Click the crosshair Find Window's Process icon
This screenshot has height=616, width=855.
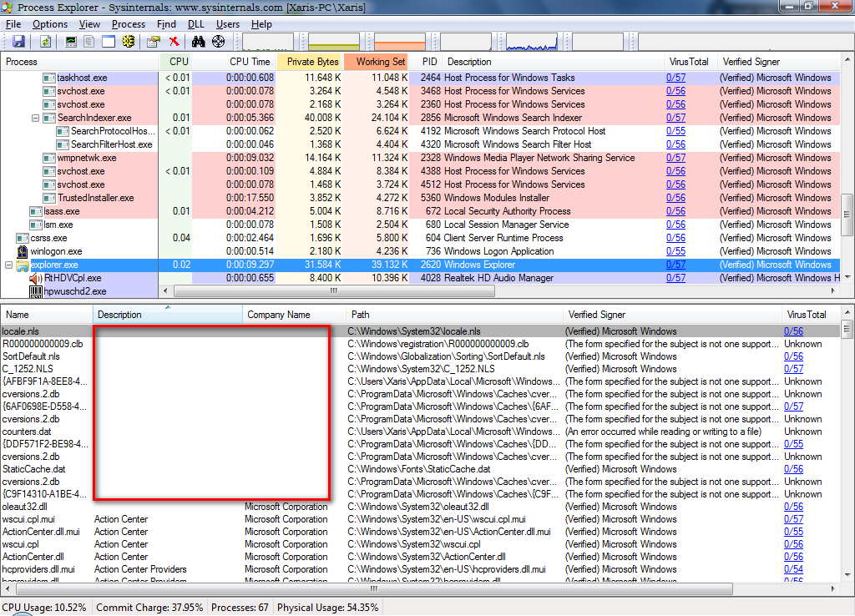[x=219, y=42]
